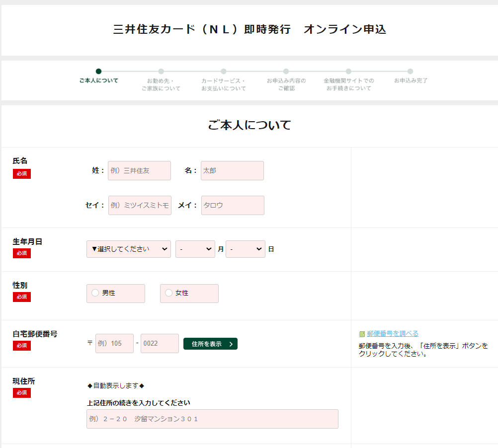Open the 郵便番号を調べる link
This screenshot has height=448, width=498.
click(x=393, y=333)
